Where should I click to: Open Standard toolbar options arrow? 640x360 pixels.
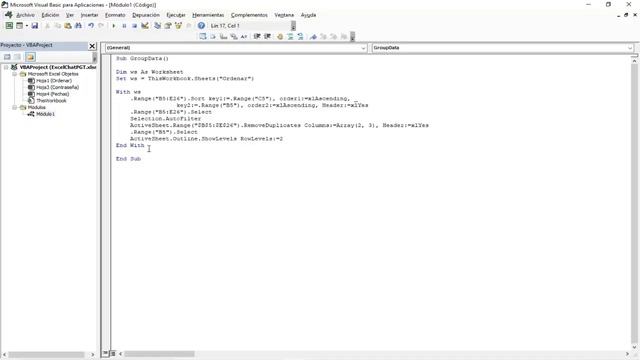293,26
